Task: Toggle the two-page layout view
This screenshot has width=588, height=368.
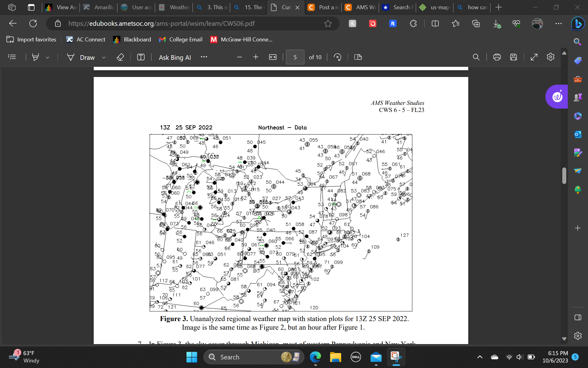Action: click(357, 57)
